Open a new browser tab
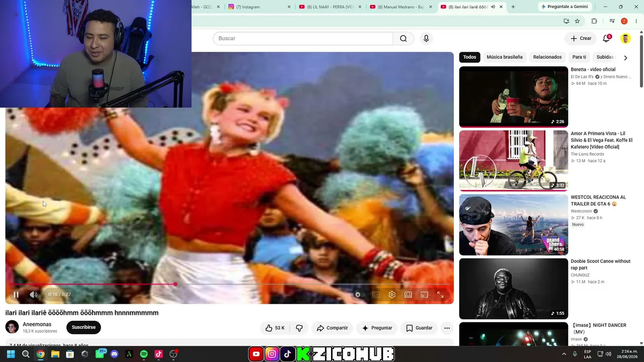 point(513,7)
